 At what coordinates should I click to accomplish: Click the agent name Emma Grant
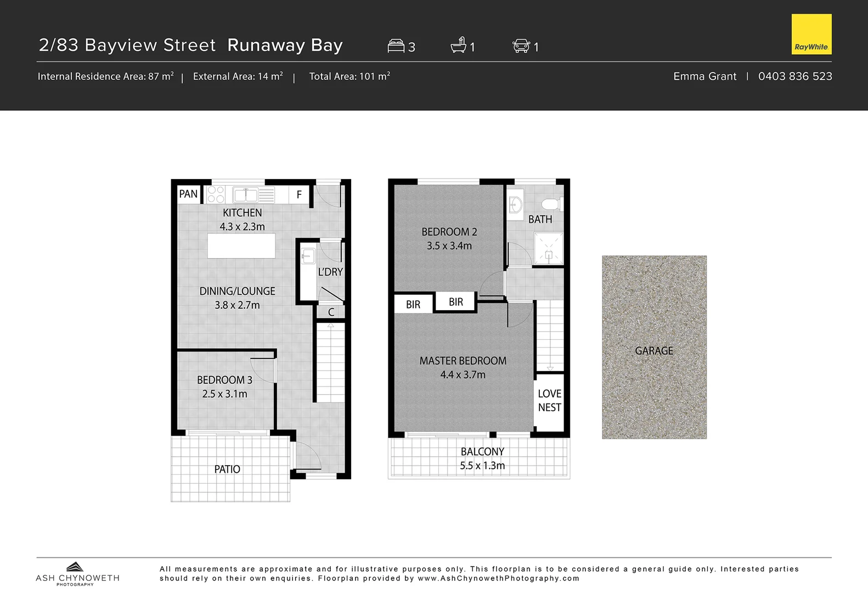tap(704, 76)
